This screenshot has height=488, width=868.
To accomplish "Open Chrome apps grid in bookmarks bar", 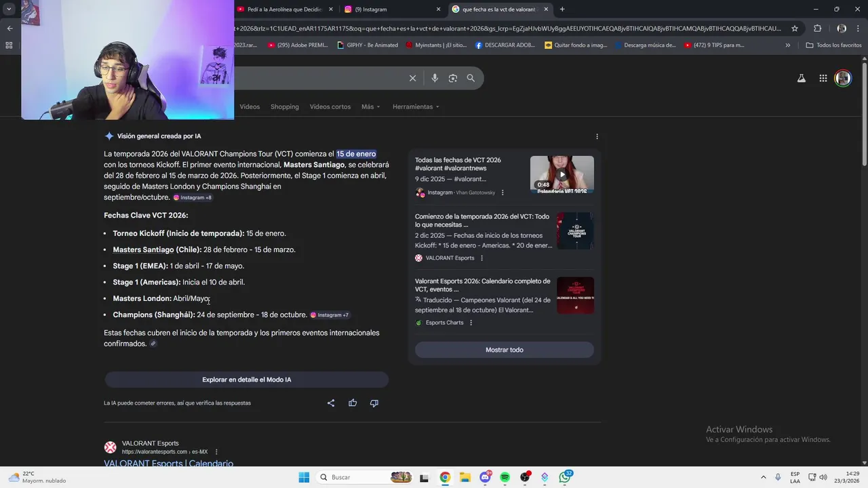I will (9, 45).
